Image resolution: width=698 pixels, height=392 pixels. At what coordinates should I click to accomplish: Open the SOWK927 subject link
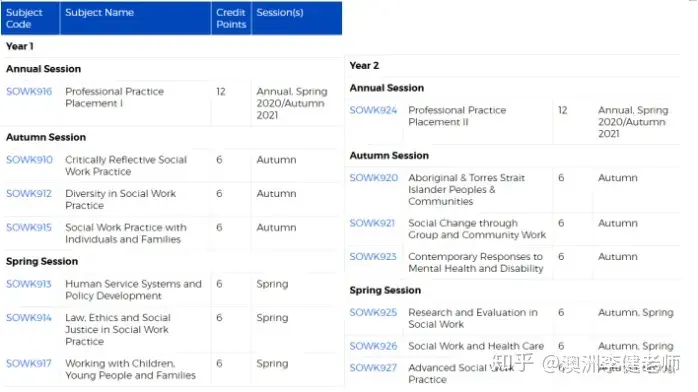(x=373, y=368)
